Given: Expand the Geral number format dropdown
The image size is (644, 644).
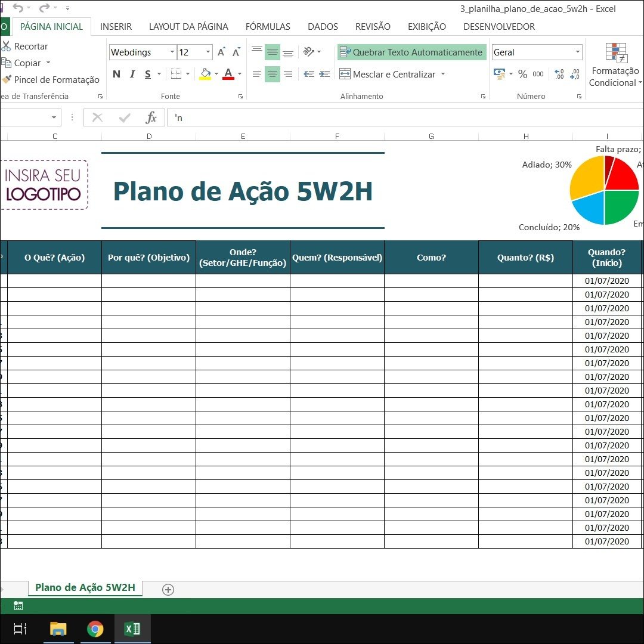Looking at the screenshot, I should pos(577,52).
